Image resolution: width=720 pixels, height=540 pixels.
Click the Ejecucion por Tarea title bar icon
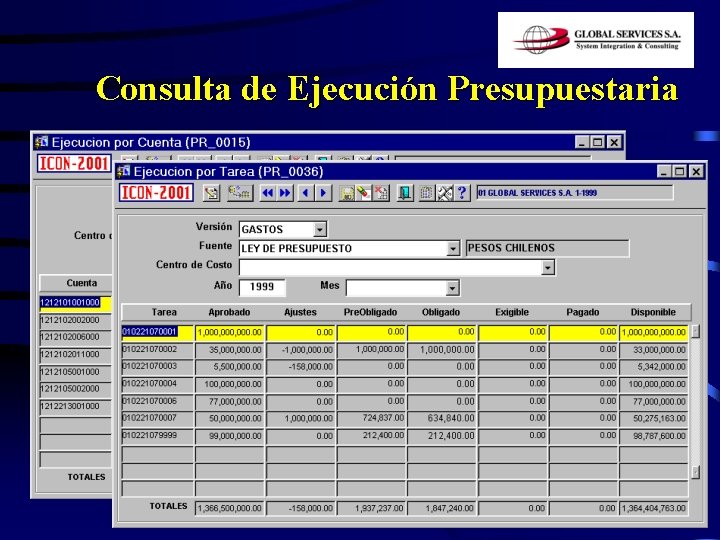124,172
